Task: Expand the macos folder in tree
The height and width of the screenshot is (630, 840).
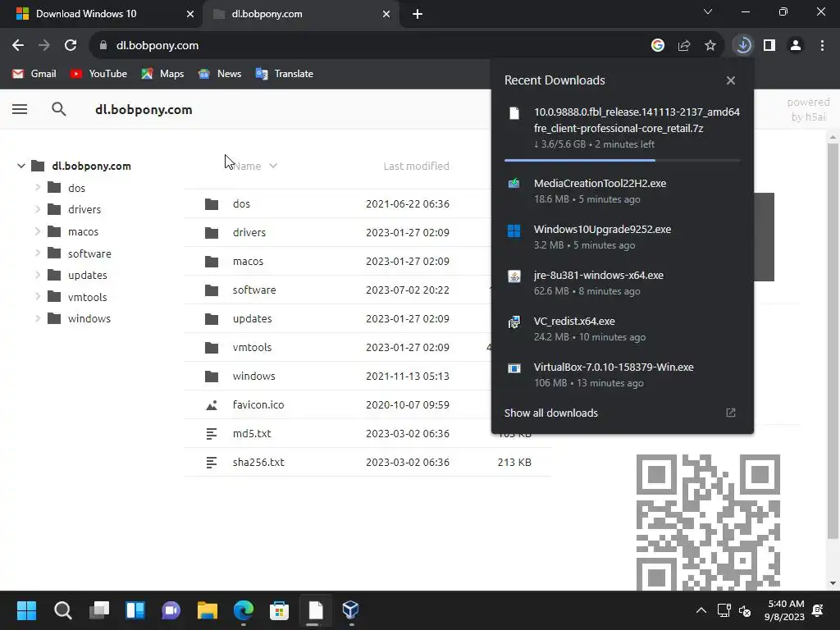Action: (38, 231)
